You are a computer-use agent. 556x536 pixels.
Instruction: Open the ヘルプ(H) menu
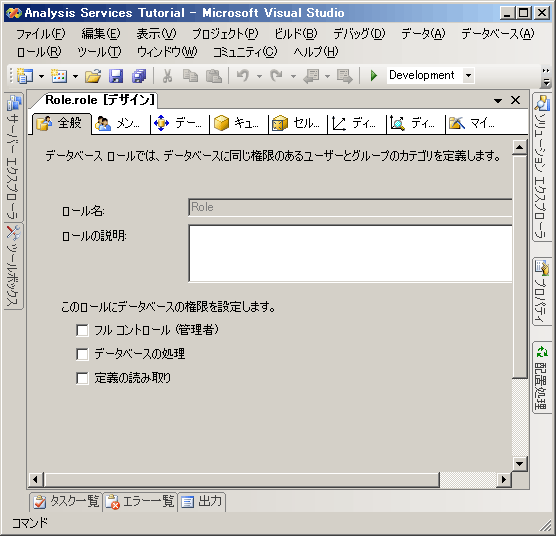click(316, 52)
